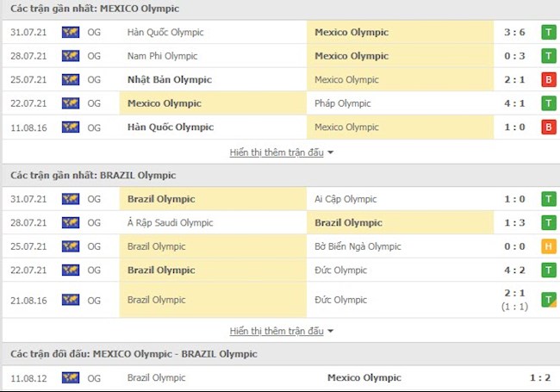This screenshot has width=560, height=392.
Task: Click the flag icon for the 31.07.21 Mexico match
Action: 71,33
